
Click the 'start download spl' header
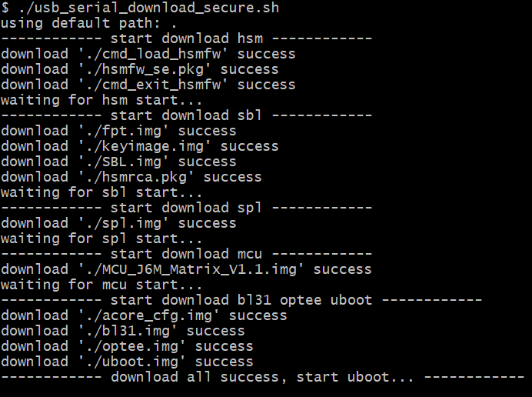(x=186, y=208)
